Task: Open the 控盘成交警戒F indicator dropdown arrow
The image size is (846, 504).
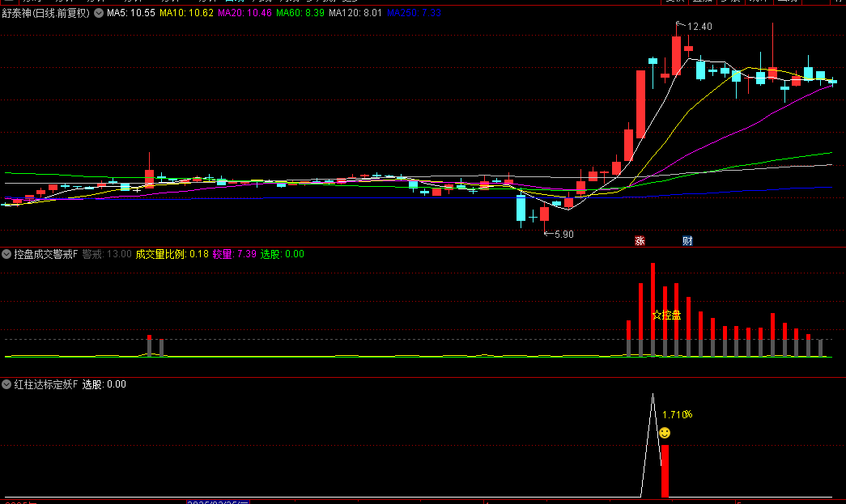Action: click(6, 254)
